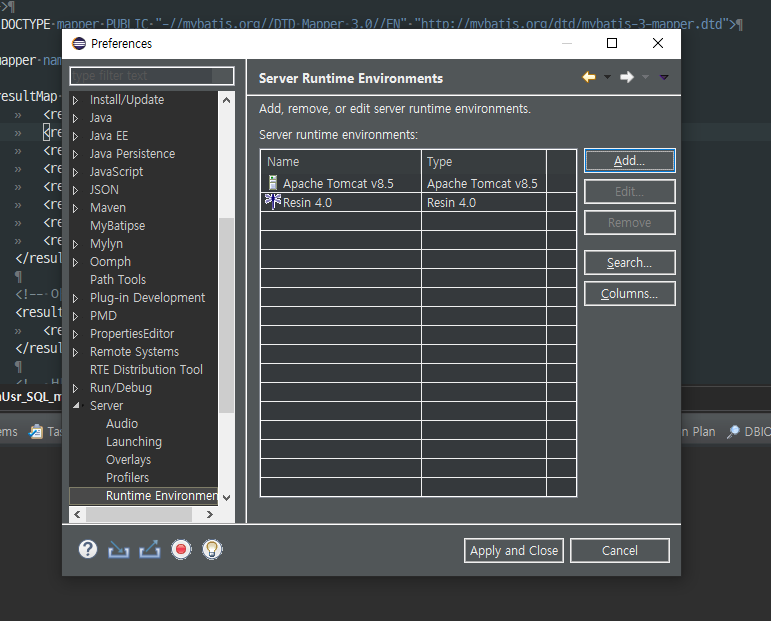Click the Import preferences icon

click(119, 549)
